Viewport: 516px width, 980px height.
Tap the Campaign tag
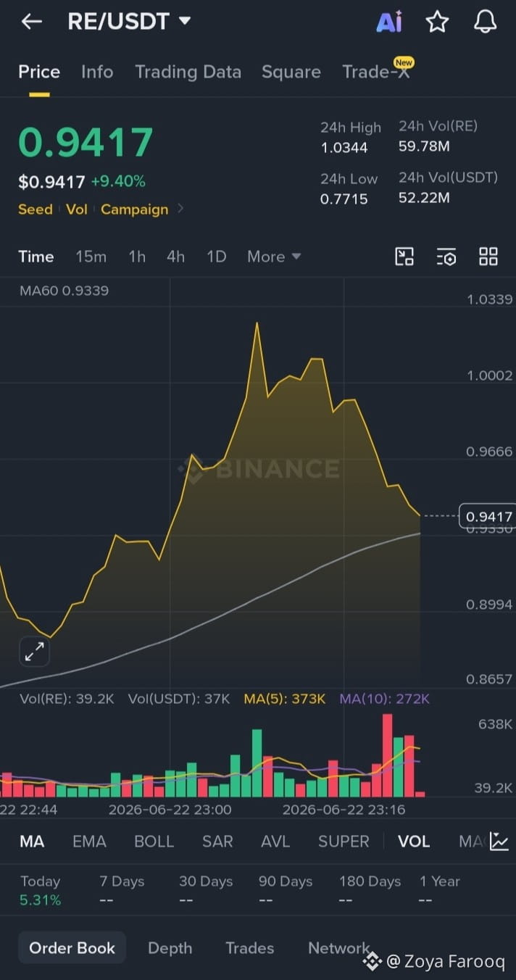pos(134,209)
